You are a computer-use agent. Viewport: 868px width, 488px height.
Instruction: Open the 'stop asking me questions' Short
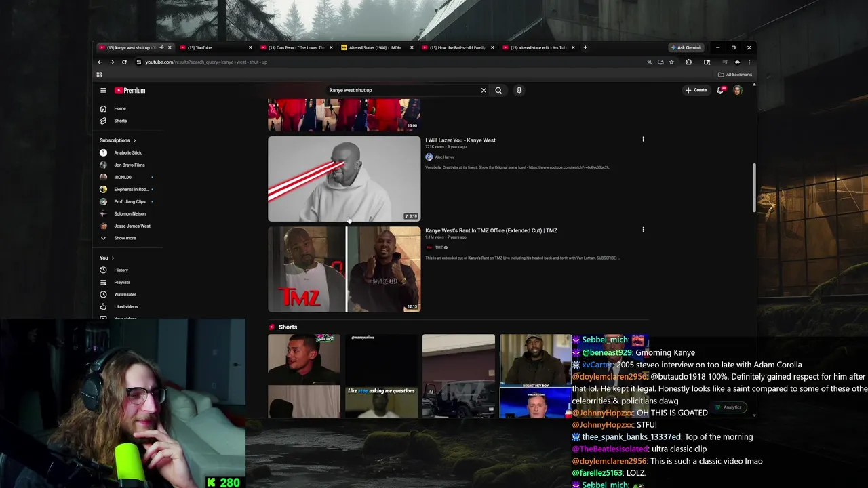click(381, 375)
